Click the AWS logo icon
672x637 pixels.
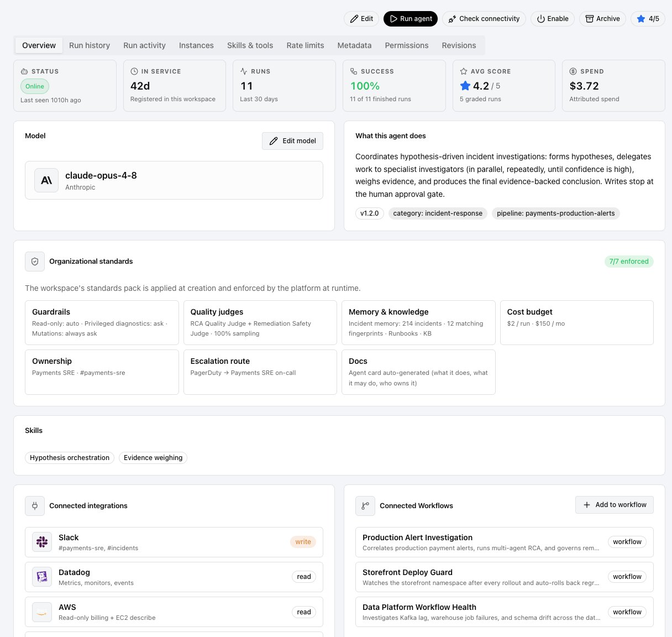42,612
